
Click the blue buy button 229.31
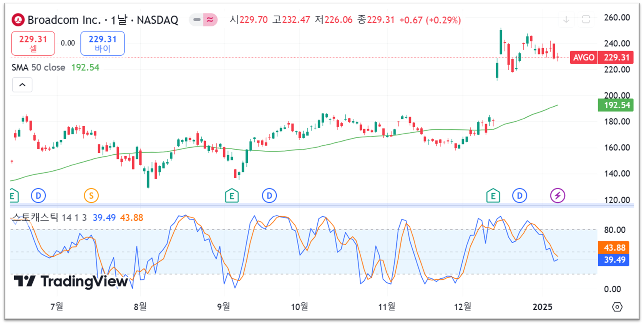103,43
